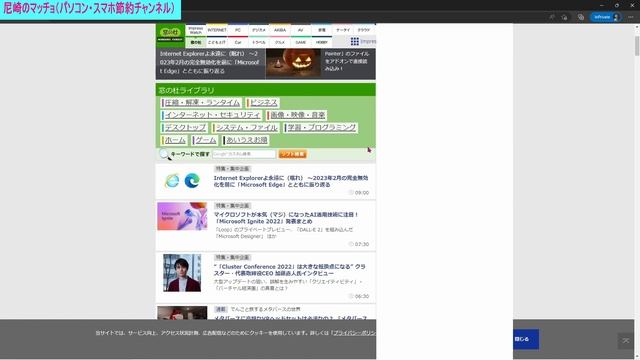Open 圧縮・解凍・ランタイム library category
The width and height of the screenshot is (640, 360).
pos(202,102)
